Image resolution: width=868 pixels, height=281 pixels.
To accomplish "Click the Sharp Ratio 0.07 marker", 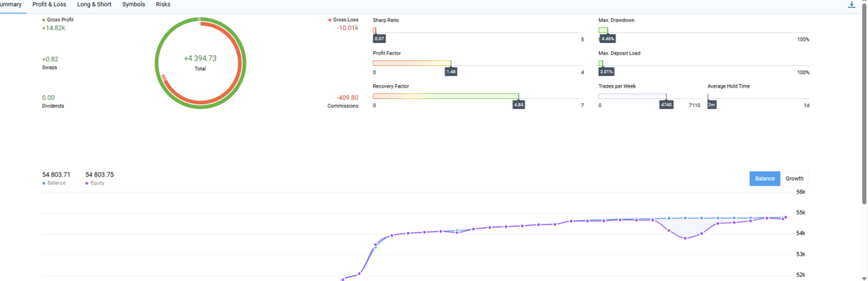I will pos(379,39).
